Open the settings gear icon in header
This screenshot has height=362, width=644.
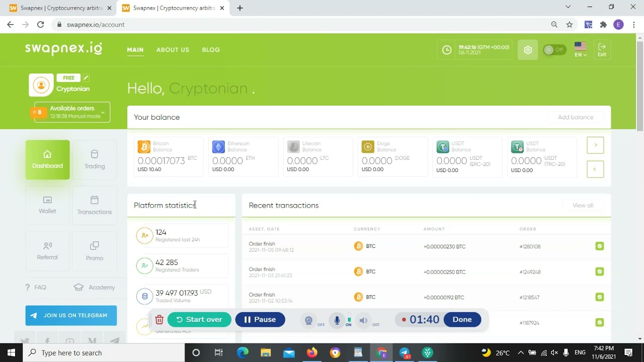(528, 50)
